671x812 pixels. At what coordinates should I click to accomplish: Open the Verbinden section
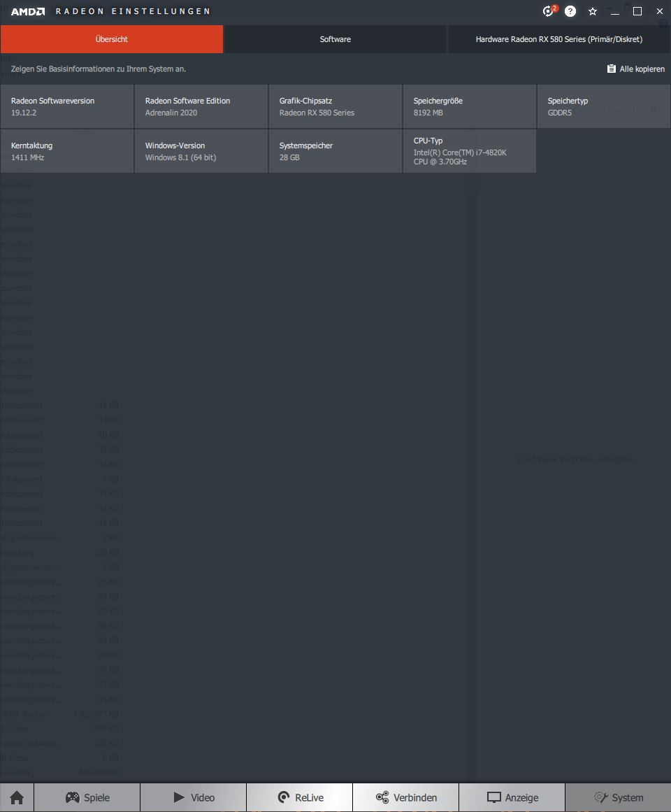[x=406, y=797]
